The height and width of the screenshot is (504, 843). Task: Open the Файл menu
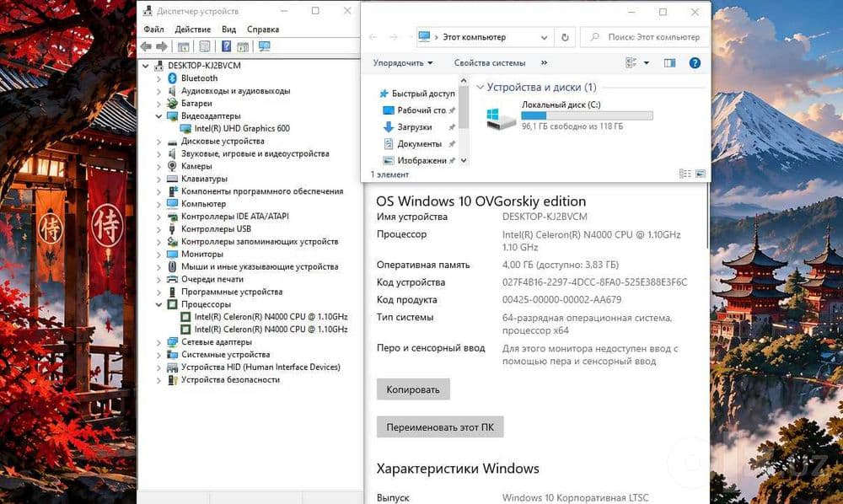point(153,29)
